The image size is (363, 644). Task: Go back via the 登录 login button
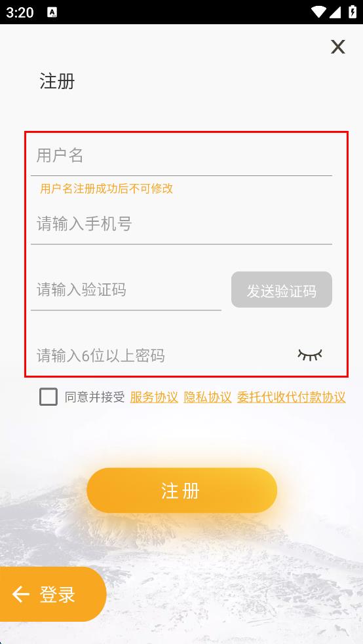pos(53,594)
